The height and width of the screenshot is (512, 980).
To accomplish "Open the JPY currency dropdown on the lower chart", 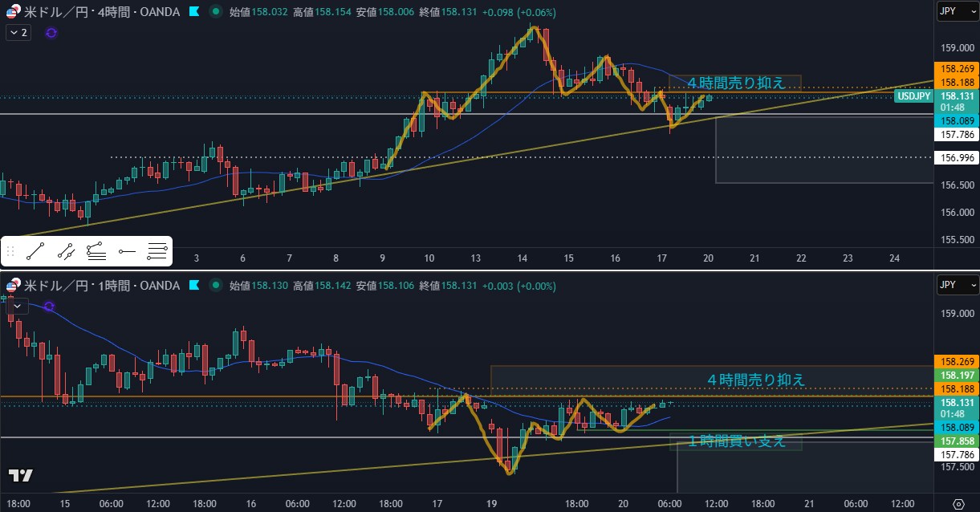I will (x=957, y=285).
